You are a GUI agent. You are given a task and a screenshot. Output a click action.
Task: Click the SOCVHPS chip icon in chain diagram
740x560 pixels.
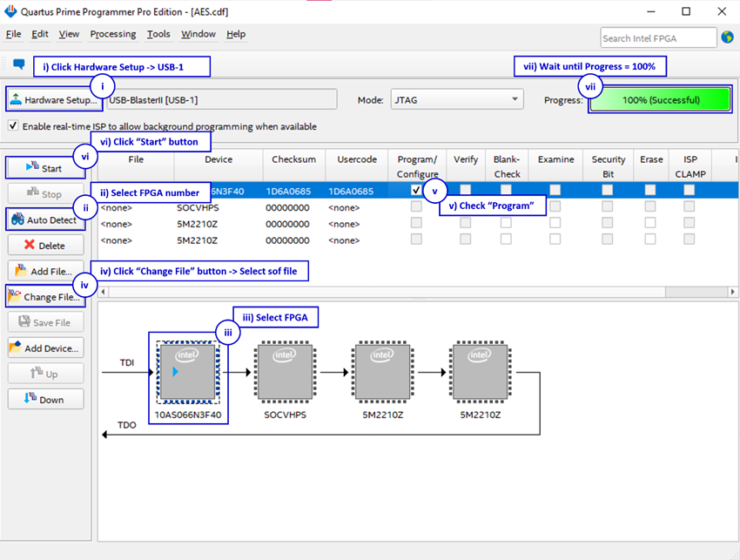point(285,372)
